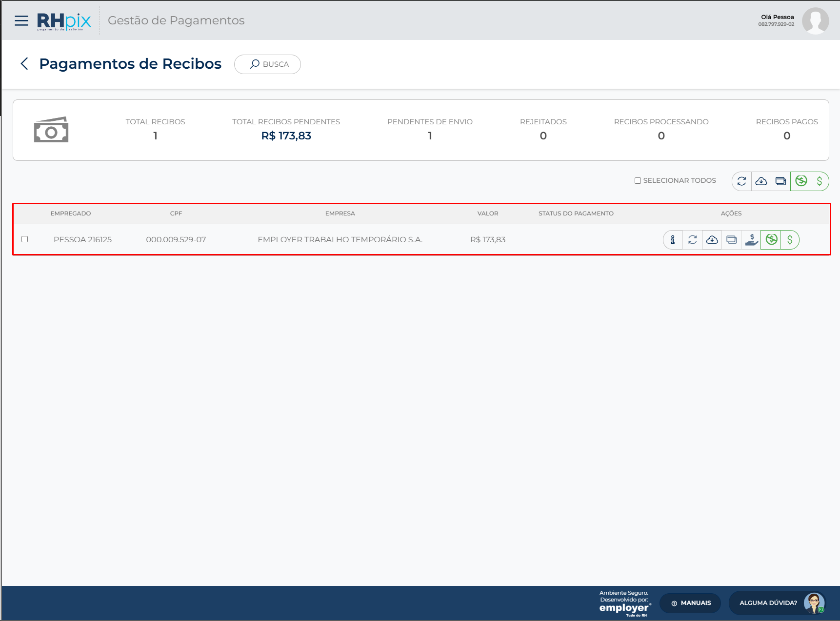Click the refresh icon in the top bulk toolbar
Image resolution: width=840 pixels, height=621 pixels.
(x=742, y=181)
